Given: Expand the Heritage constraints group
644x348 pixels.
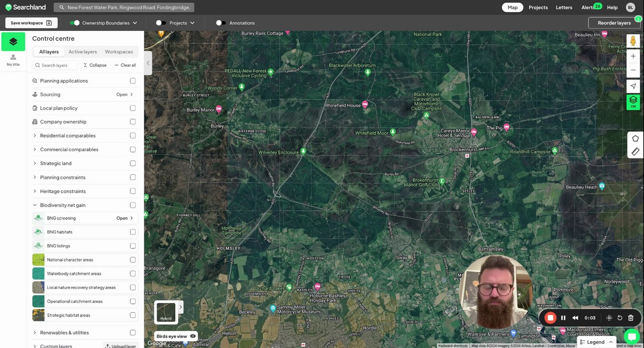Looking at the screenshot, I should click(x=35, y=191).
